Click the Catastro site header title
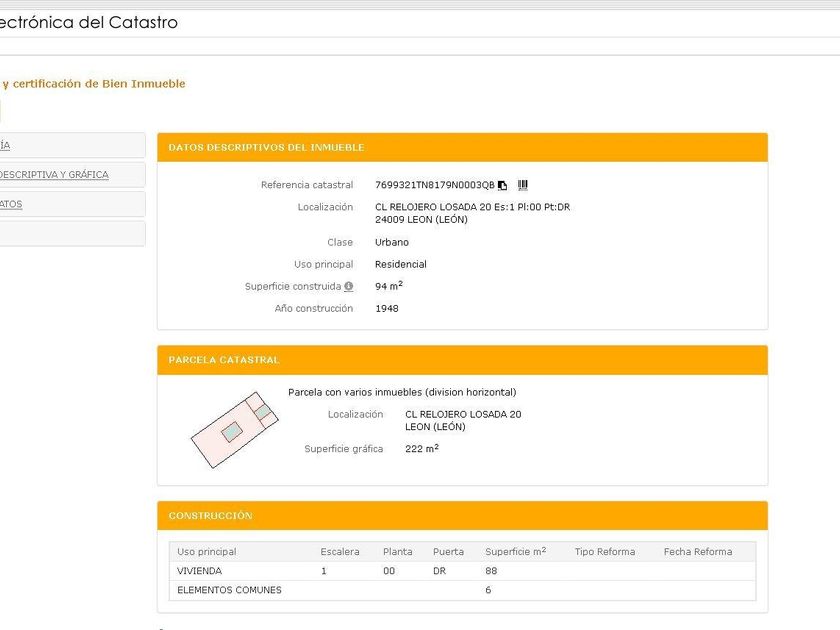The width and height of the screenshot is (840, 630). [89, 22]
